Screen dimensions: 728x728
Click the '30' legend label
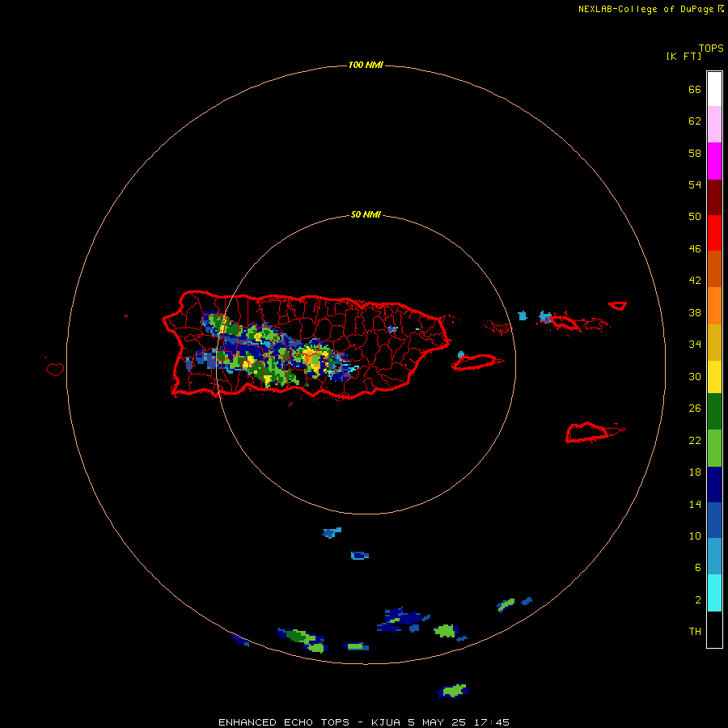tap(695, 376)
